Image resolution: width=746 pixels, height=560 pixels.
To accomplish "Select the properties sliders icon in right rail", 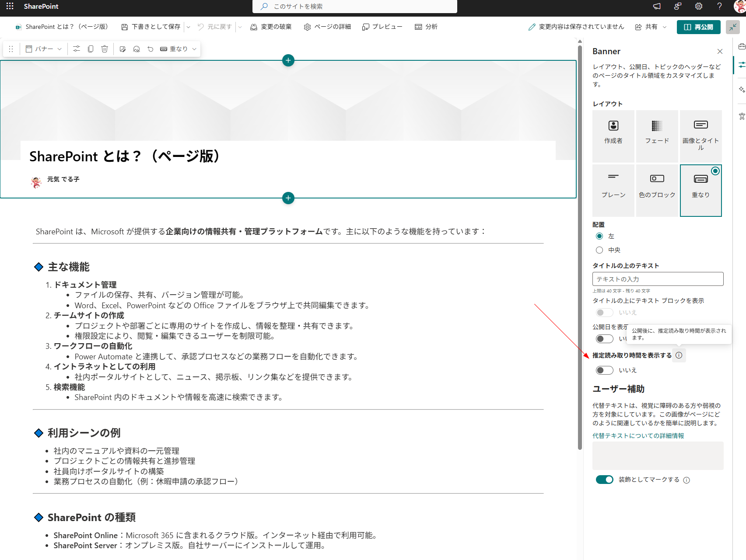I will pyautogui.click(x=742, y=65).
